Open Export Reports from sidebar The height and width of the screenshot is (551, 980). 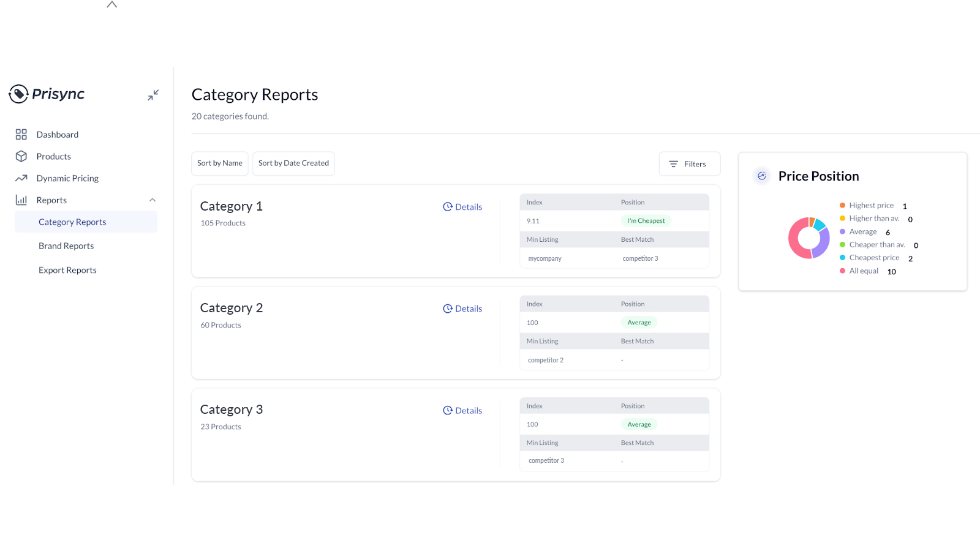tap(67, 269)
